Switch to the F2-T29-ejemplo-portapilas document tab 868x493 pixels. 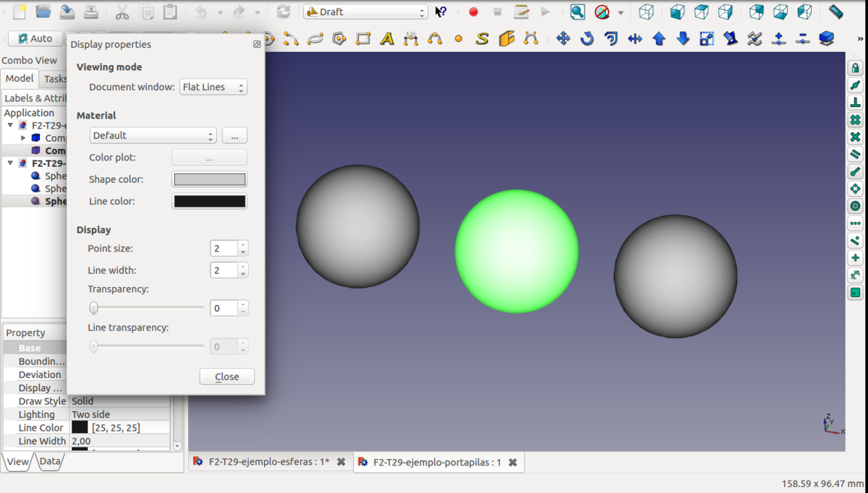click(x=437, y=462)
